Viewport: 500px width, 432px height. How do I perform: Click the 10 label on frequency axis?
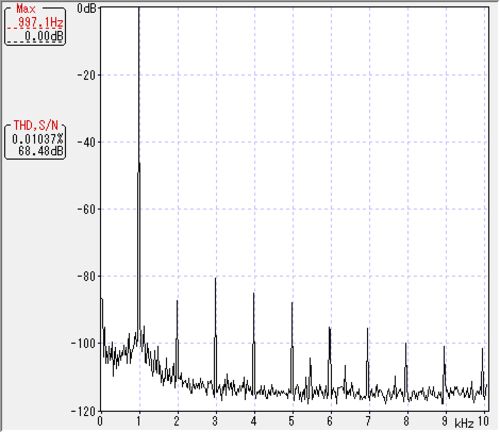coord(483,421)
